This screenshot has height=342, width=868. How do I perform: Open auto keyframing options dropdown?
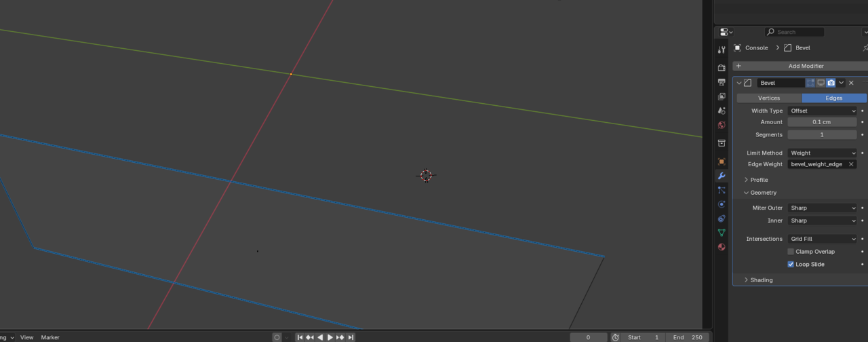[285, 337]
